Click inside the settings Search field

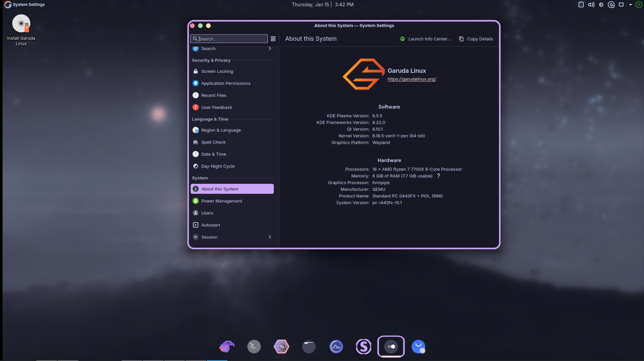click(229, 39)
